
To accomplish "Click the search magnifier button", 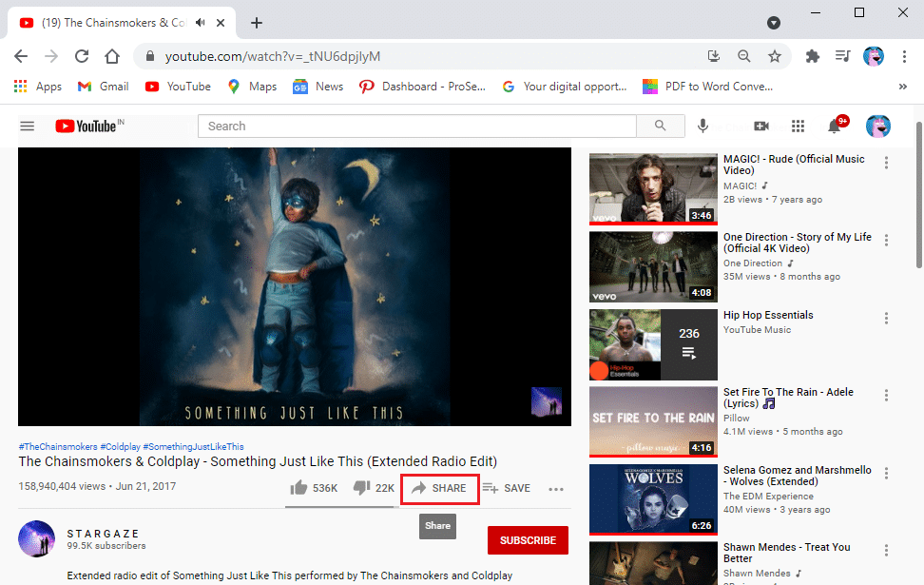I will point(661,126).
